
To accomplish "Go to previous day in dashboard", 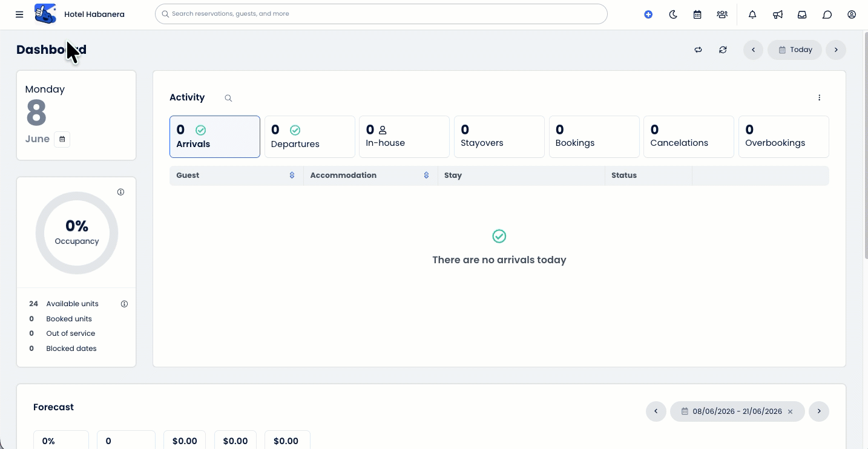I will point(753,50).
